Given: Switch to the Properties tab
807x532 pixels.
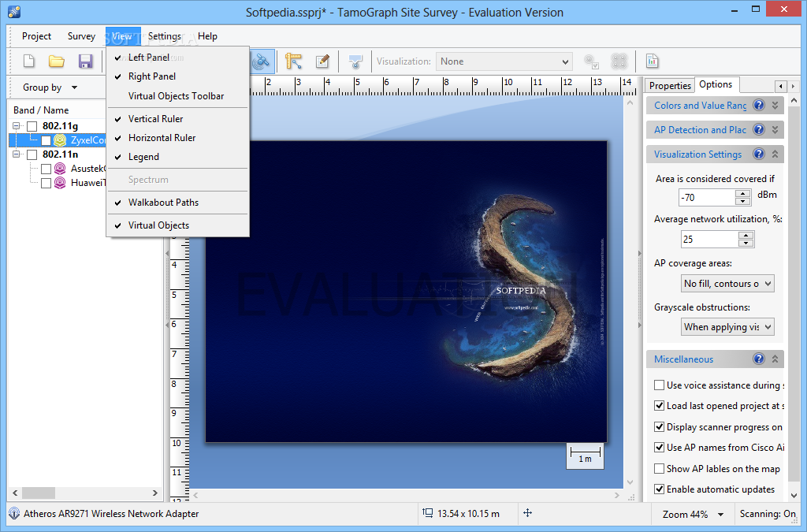Looking at the screenshot, I should [670, 85].
